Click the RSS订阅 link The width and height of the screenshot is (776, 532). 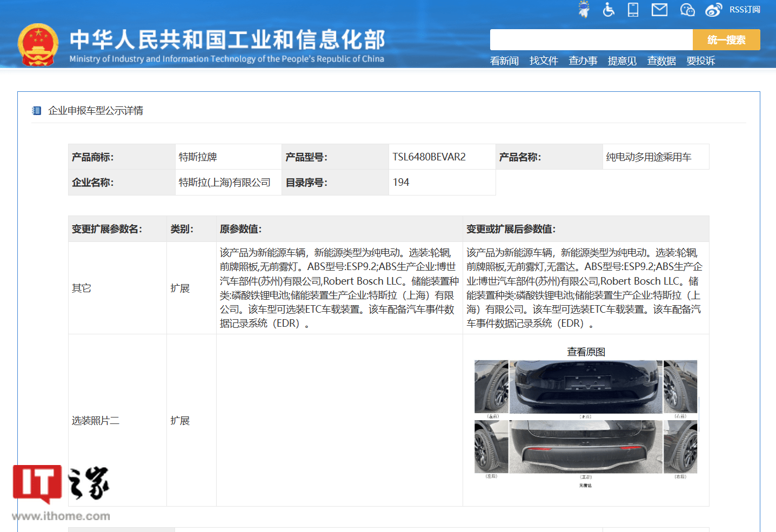[745, 10]
